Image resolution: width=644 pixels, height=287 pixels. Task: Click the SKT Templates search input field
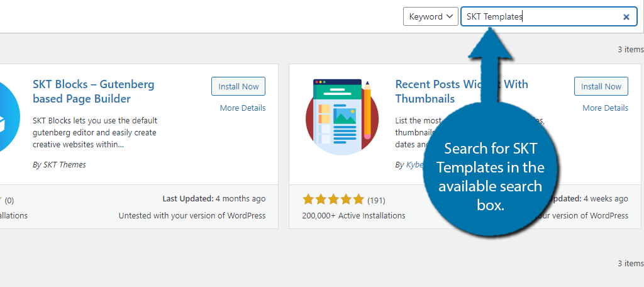pyautogui.click(x=548, y=17)
